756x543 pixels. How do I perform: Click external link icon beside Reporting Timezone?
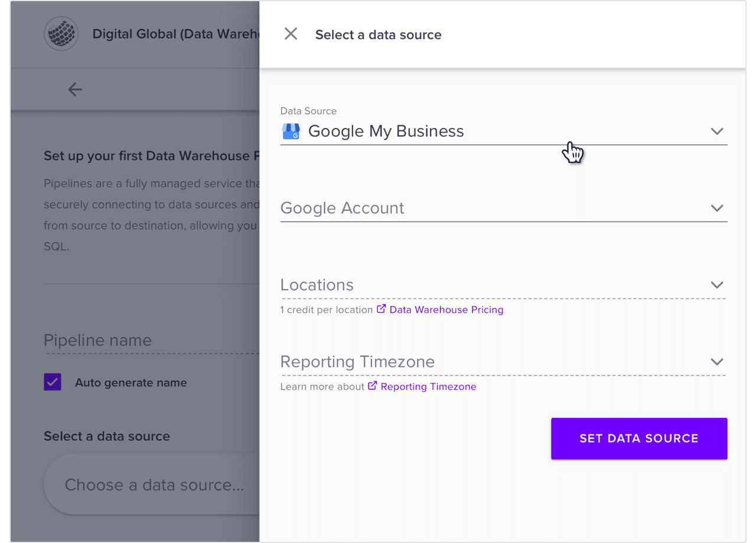point(373,386)
